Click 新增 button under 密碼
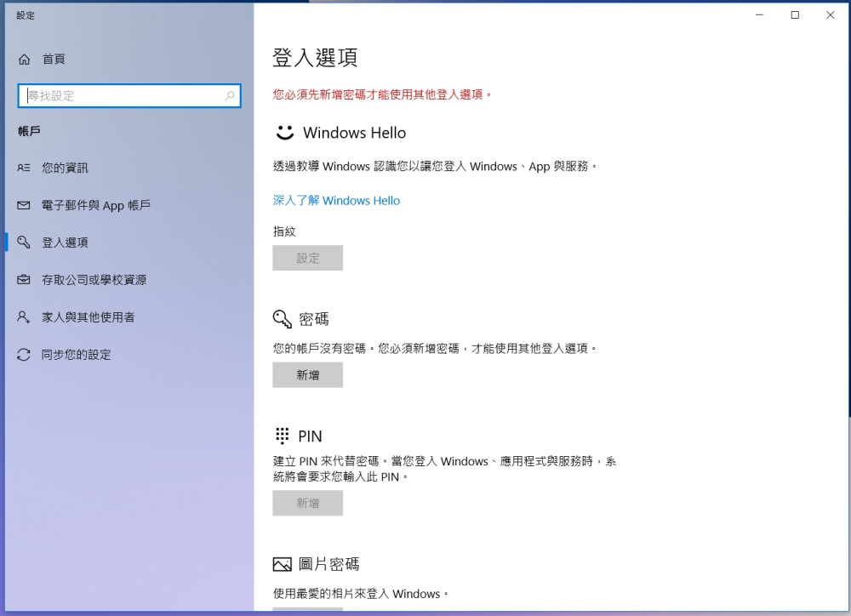The height and width of the screenshot is (616, 851). (308, 375)
